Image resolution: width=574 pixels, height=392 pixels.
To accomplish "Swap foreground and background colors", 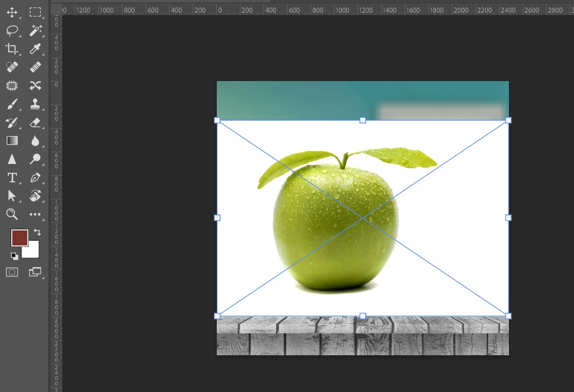I will tap(37, 232).
